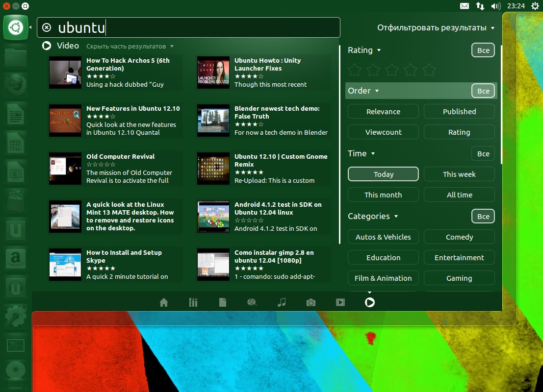The width and height of the screenshot is (543, 392).
Task: Enable the Education category filter
Action: [x=384, y=257]
